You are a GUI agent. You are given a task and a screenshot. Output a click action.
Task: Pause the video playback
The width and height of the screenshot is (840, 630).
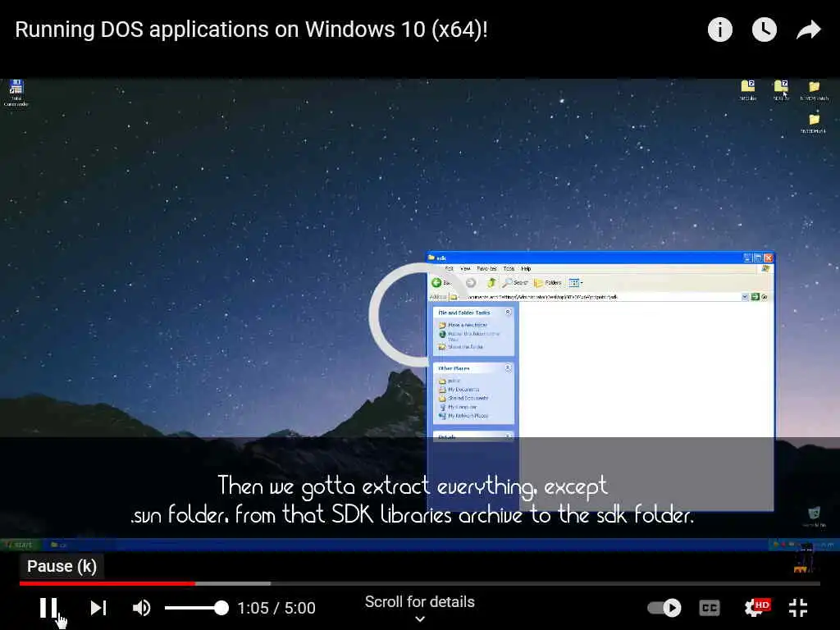[x=48, y=608]
